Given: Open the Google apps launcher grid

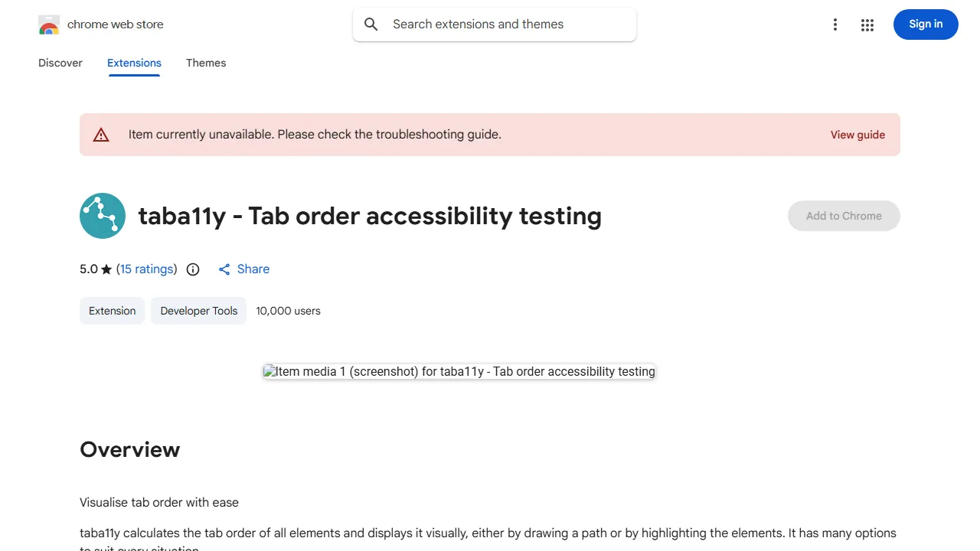Looking at the screenshot, I should pyautogui.click(x=867, y=24).
